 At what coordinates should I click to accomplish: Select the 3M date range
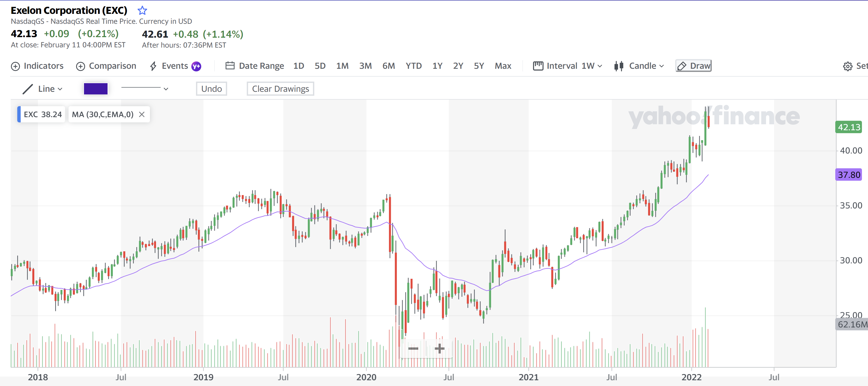tap(365, 66)
